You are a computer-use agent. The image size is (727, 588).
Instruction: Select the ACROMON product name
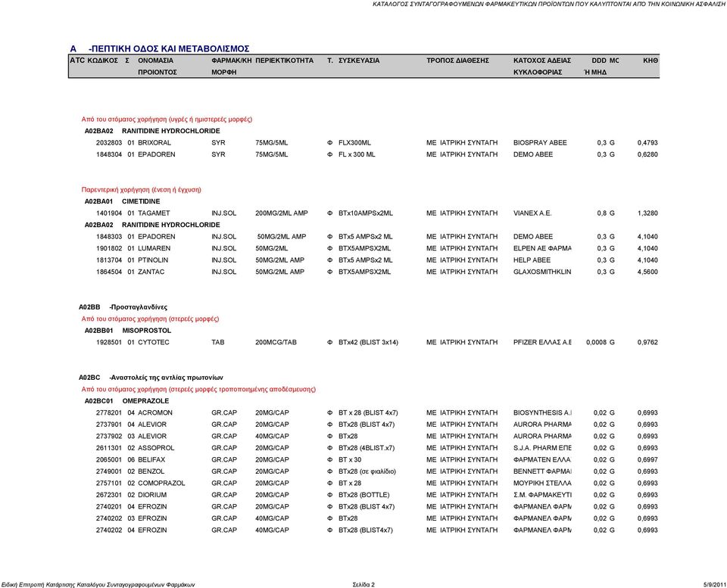coord(154,413)
